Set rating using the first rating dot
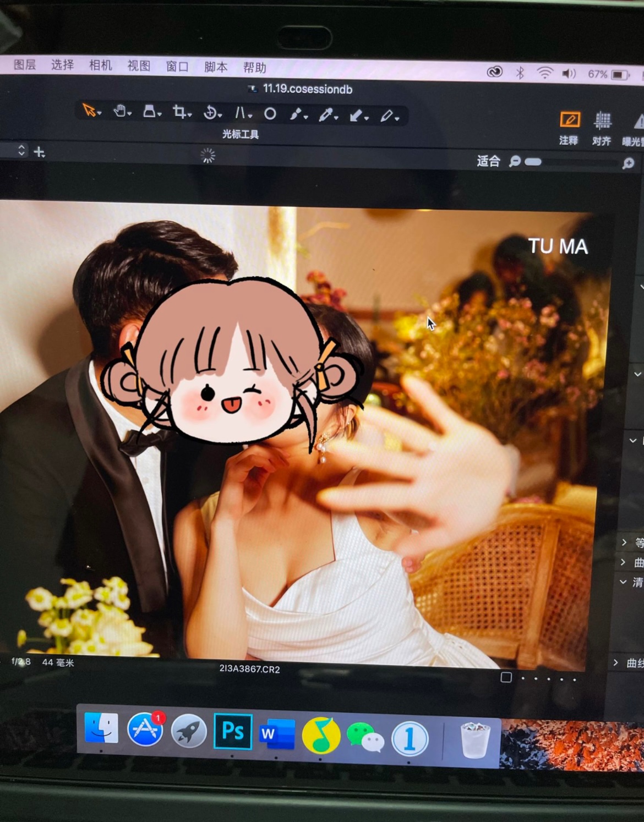644x822 pixels. [x=523, y=678]
